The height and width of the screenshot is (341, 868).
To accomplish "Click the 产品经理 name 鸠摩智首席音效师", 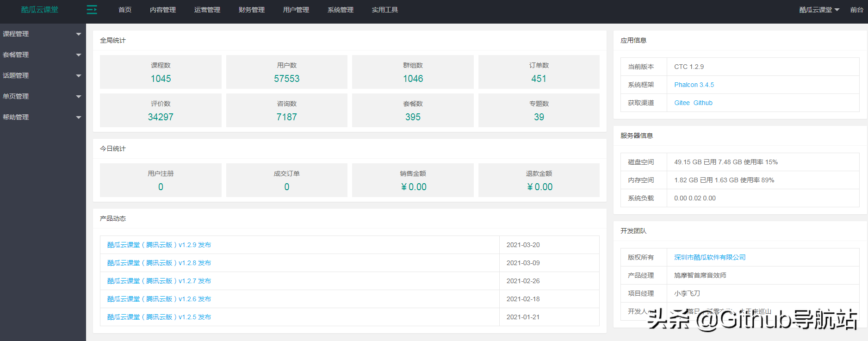I will pyautogui.click(x=700, y=275).
